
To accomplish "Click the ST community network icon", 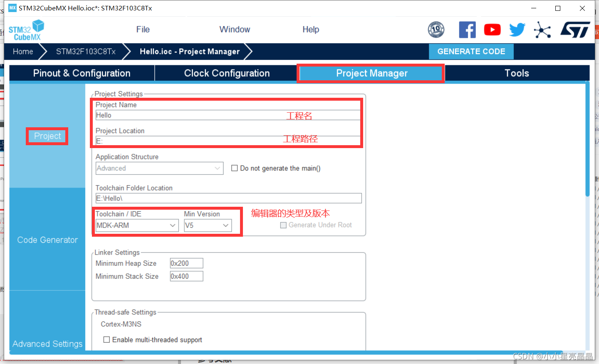I will click(542, 30).
